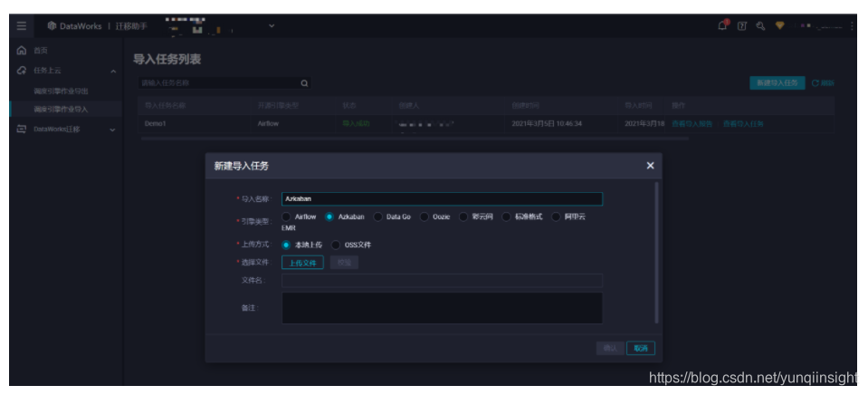Screen dimensions: 868x395
Task: Click the 导入名称 input field
Action: coord(442,199)
